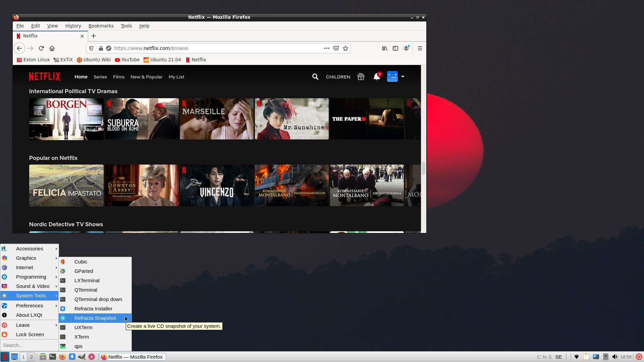Screen dimensions: 644x362
Task: Switch to CHILDREN profile on Netflix
Action: (x=338, y=77)
